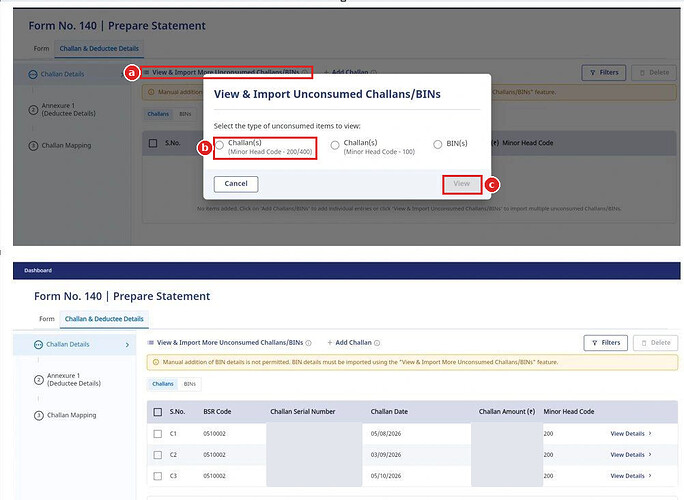Click the BSR Code column header

(217, 411)
